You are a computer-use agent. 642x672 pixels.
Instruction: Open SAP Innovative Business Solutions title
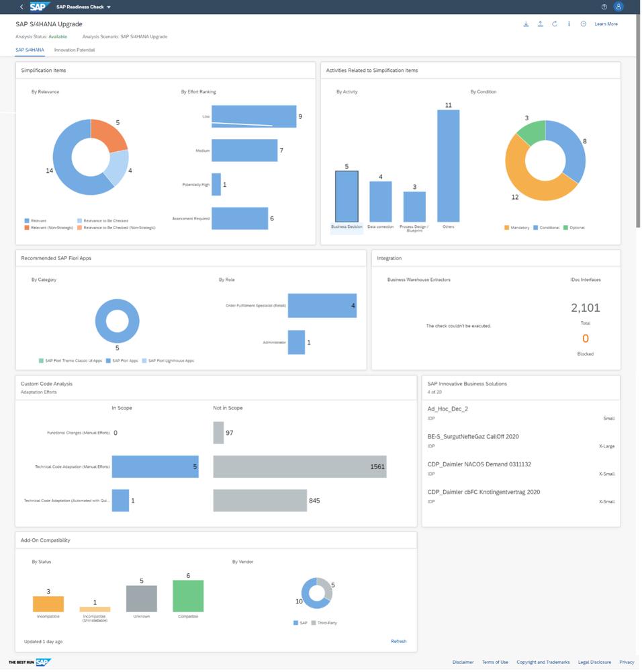[467, 384]
